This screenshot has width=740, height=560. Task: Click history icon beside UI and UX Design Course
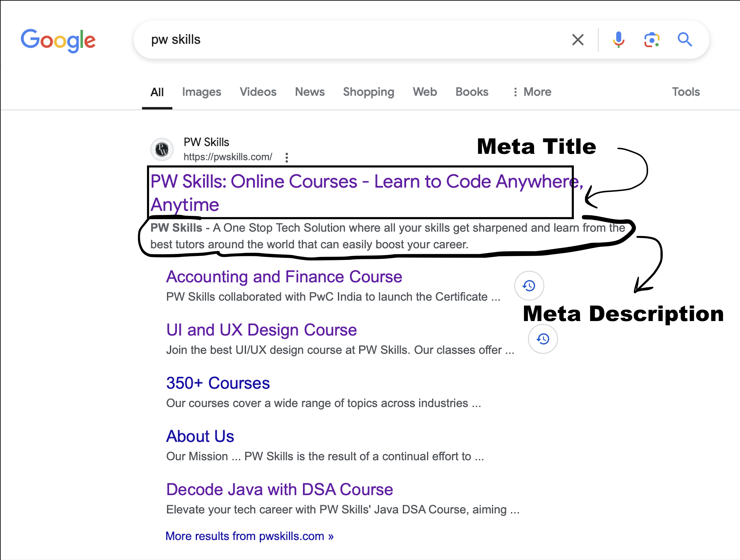point(543,339)
